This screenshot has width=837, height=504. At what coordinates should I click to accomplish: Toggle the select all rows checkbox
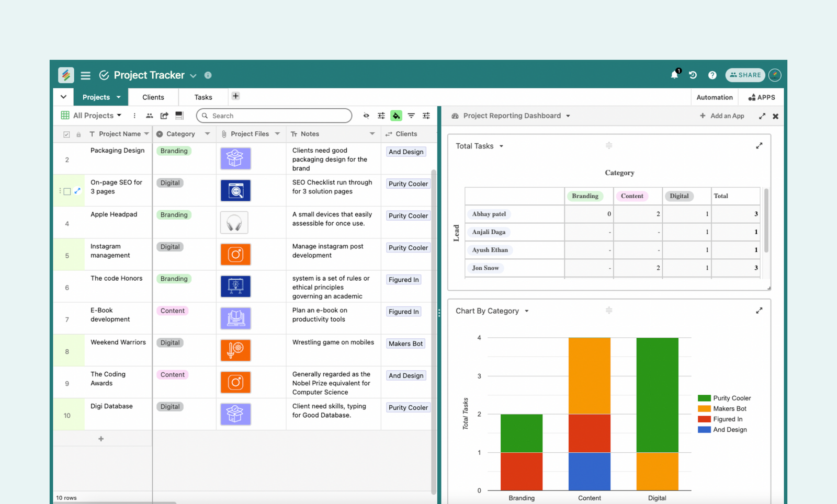click(x=67, y=134)
